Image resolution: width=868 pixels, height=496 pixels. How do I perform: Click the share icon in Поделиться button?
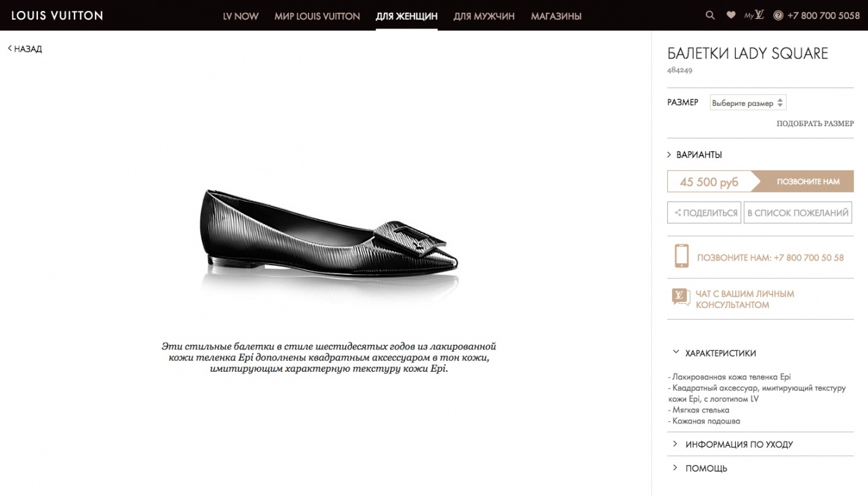(677, 213)
